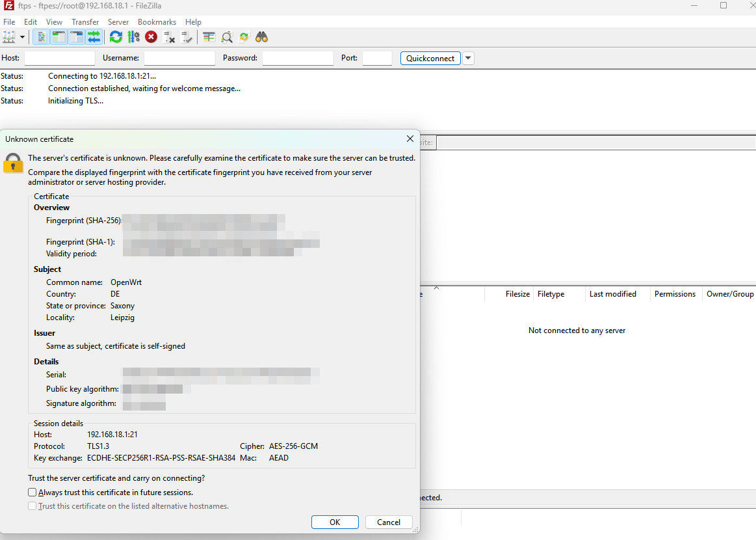The width and height of the screenshot is (756, 540).
Task: Toggle transfer queue display icon
Action: tap(94, 37)
